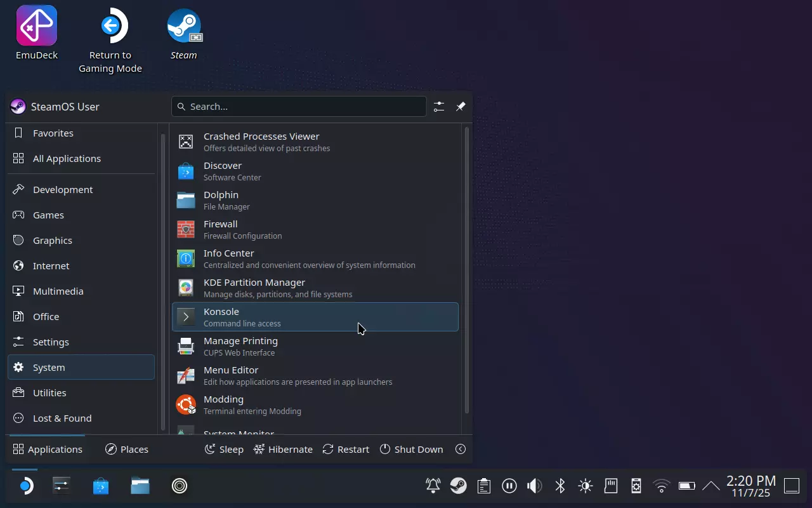Launch Info Center
The height and width of the screenshot is (508, 812).
tap(315, 258)
